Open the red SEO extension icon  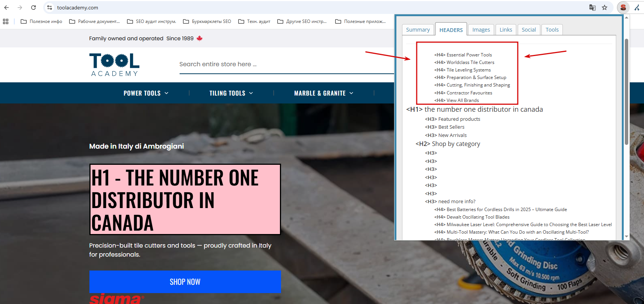(x=623, y=8)
